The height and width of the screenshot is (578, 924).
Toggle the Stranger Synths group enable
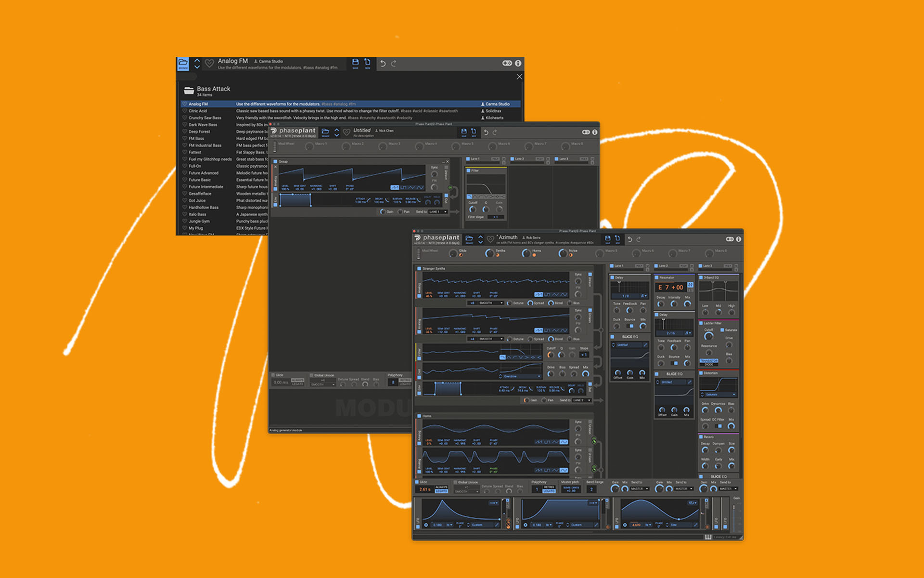click(419, 269)
